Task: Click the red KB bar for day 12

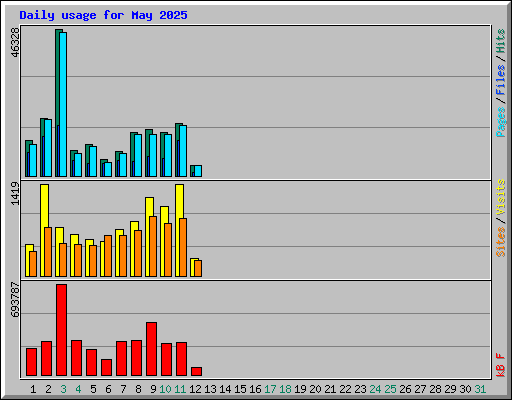Action: pyautogui.click(x=196, y=372)
